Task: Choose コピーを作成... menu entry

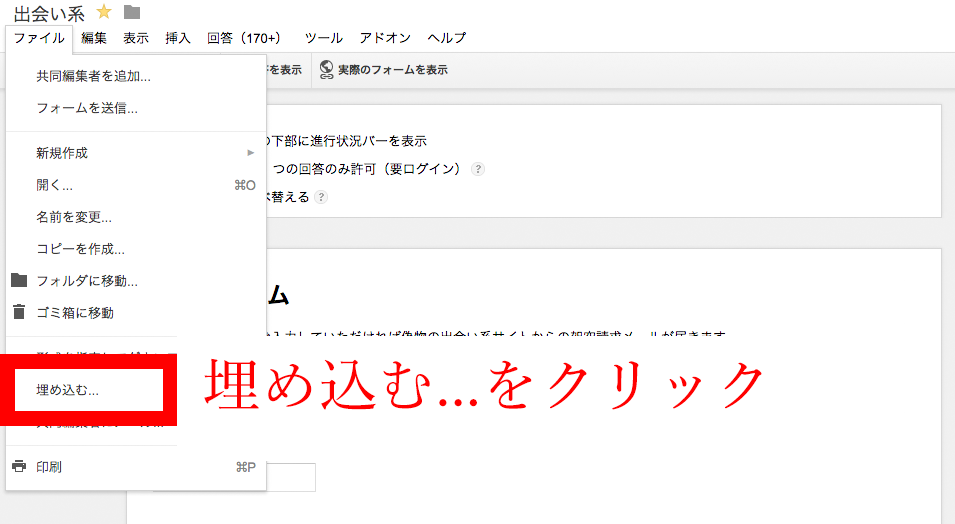Action: (136, 249)
